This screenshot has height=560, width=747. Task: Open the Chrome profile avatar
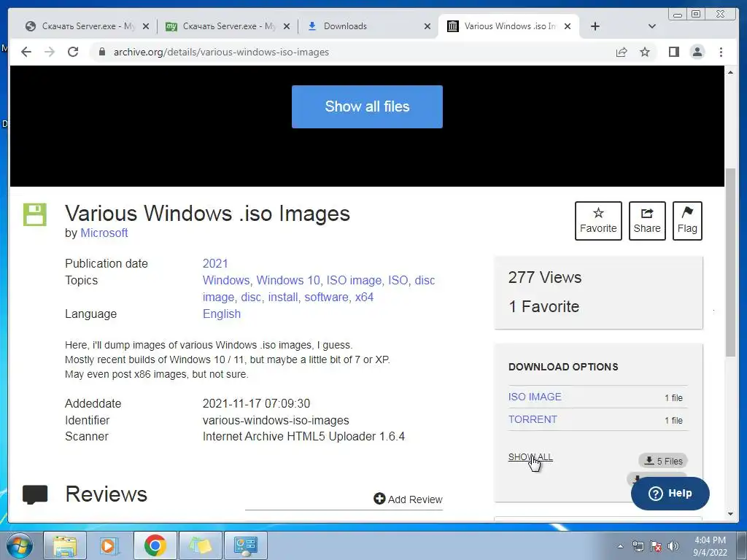[697, 52]
